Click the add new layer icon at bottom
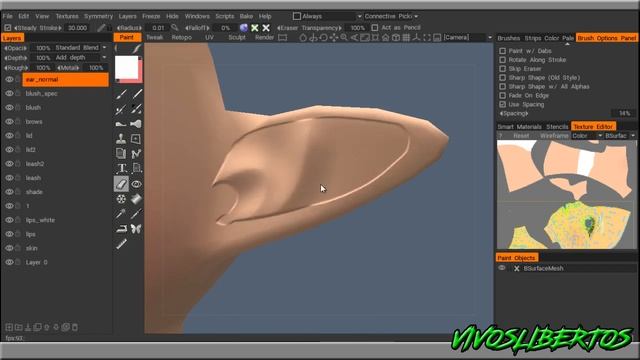This screenshot has width=640, height=360. click(x=9, y=327)
